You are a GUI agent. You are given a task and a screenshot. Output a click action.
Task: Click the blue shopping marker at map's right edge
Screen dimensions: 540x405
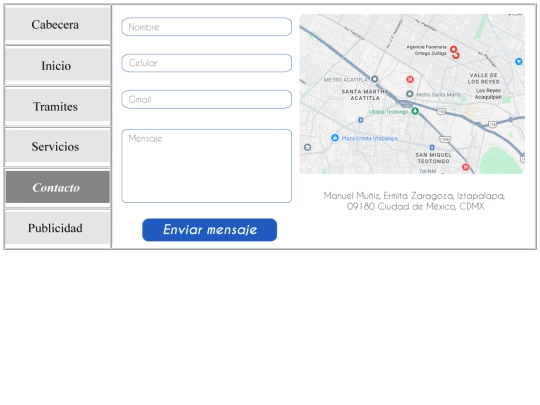click(x=519, y=62)
